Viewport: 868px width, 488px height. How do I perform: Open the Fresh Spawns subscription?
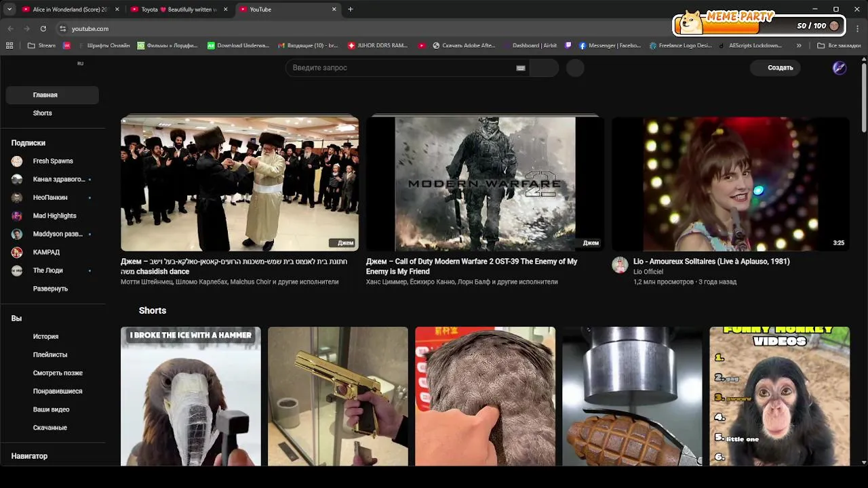tap(52, 161)
